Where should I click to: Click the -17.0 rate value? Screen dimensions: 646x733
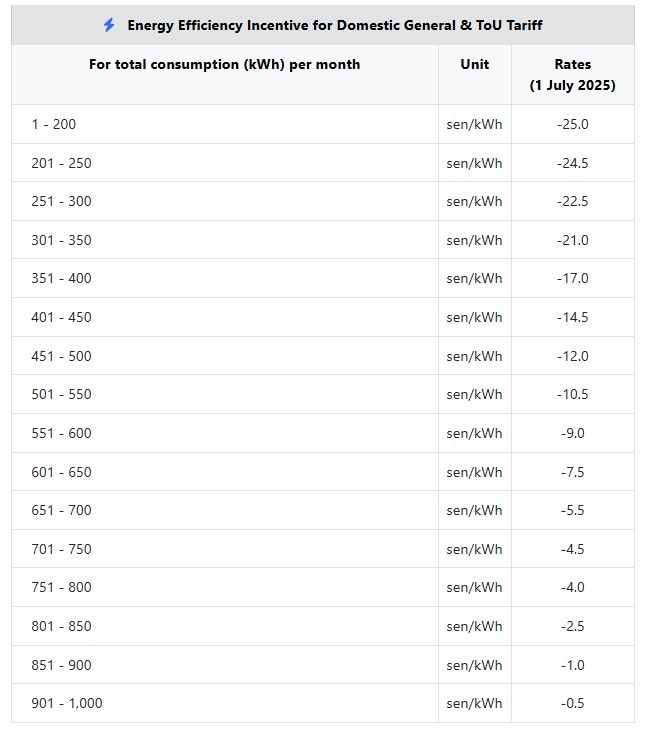[x=572, y=278]
